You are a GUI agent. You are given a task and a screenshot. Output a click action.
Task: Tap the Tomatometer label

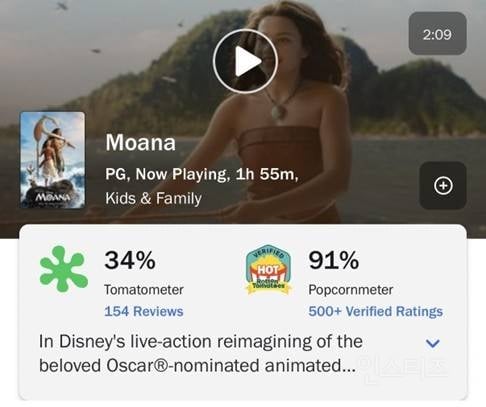(144, 290)
